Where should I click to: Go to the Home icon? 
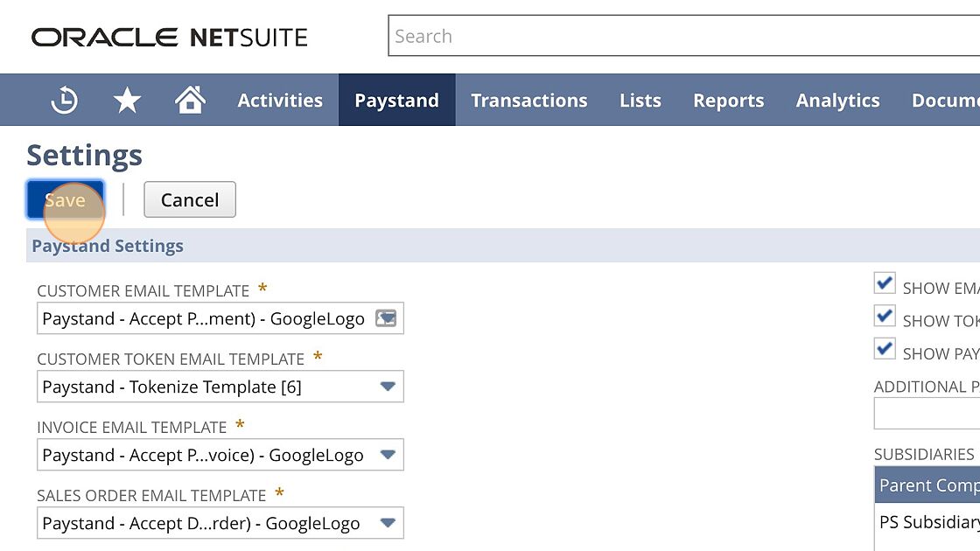click(x=190, y=100)
